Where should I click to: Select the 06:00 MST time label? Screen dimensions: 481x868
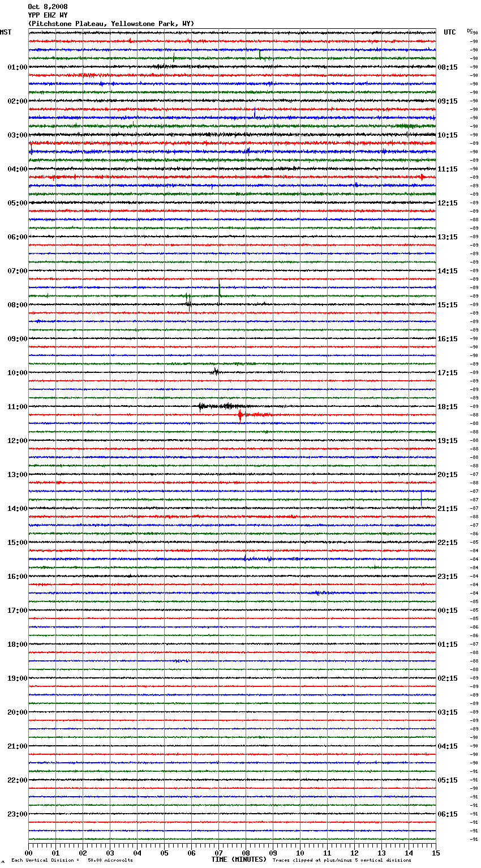coord(18,237)
